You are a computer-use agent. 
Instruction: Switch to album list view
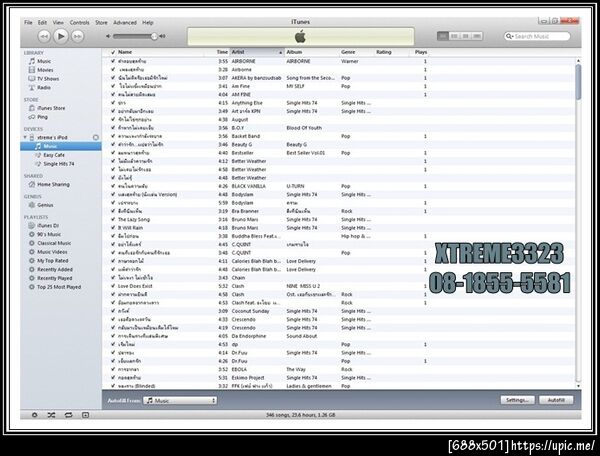pyautogui.click(x=454, y=36)
